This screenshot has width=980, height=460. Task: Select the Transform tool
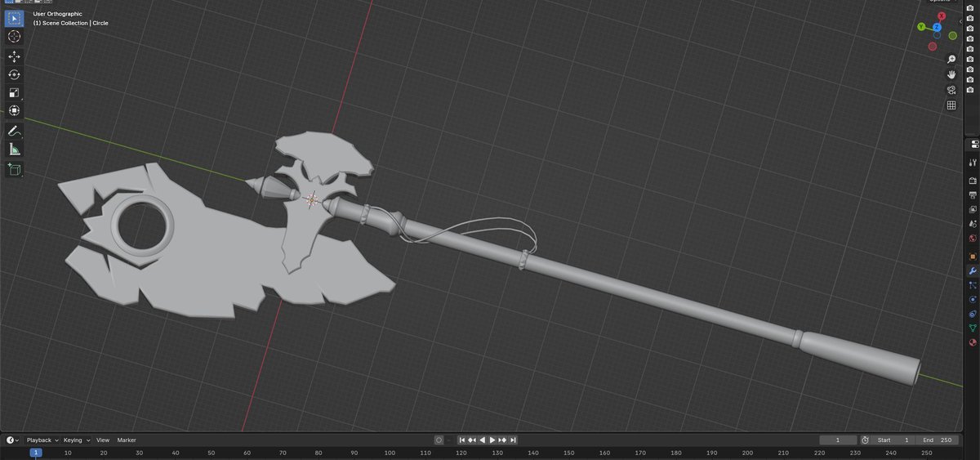point(14,110)
